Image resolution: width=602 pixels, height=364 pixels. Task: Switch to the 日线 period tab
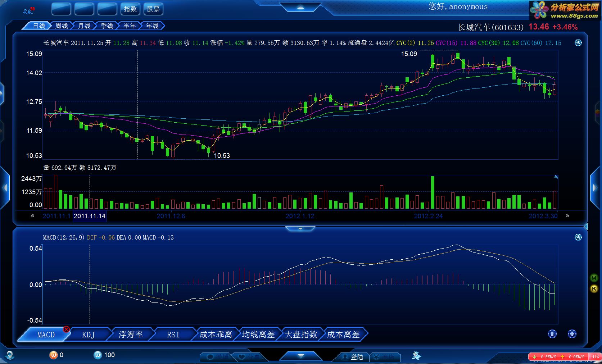point(38,26)
